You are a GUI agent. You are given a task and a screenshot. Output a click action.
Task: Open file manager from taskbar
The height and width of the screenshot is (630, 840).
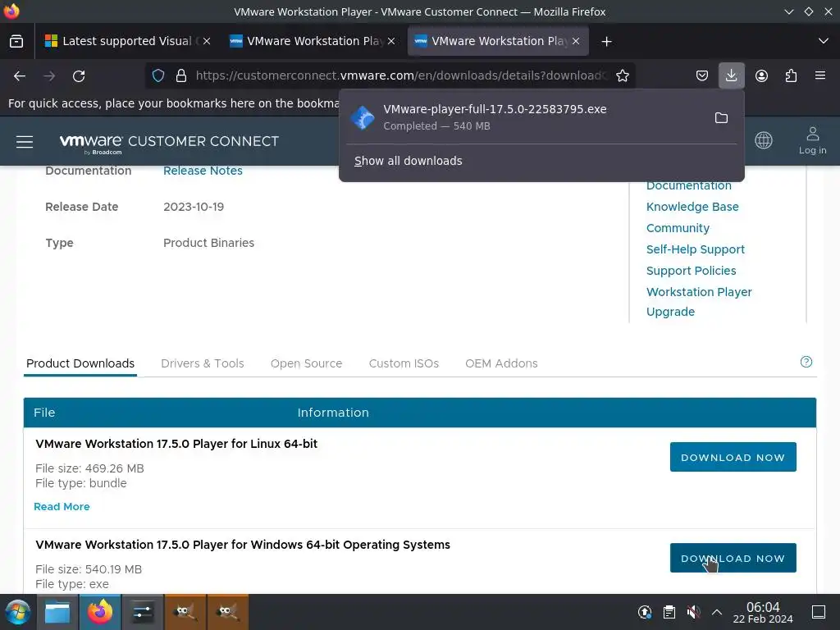point(57,612)
